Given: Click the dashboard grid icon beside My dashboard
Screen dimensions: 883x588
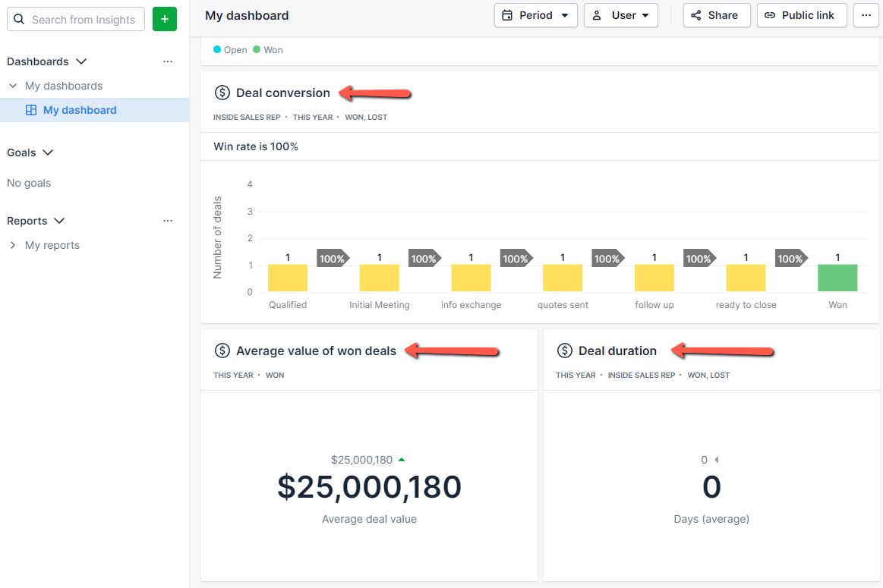Looking at the screenshot, I should pos(32,110).
